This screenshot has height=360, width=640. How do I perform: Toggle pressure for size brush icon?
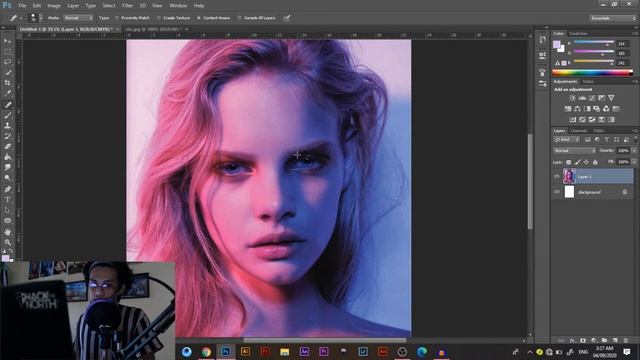tap(287, 18)
